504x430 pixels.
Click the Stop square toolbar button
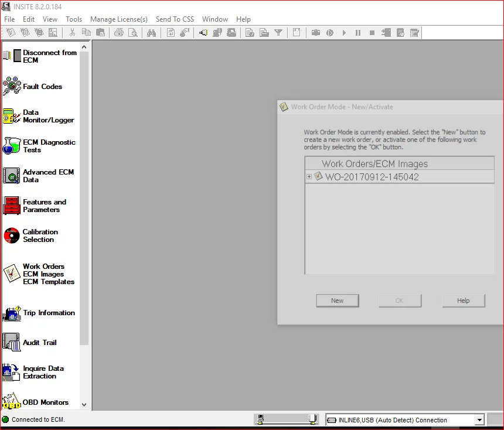pyautogui.click(x=372, y=32)
